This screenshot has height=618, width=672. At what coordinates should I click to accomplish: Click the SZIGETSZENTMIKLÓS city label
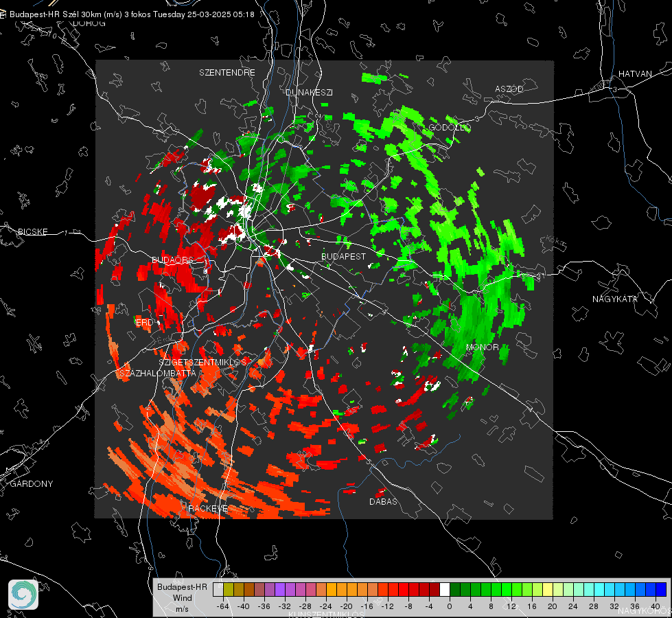click(x=202, y=362)
